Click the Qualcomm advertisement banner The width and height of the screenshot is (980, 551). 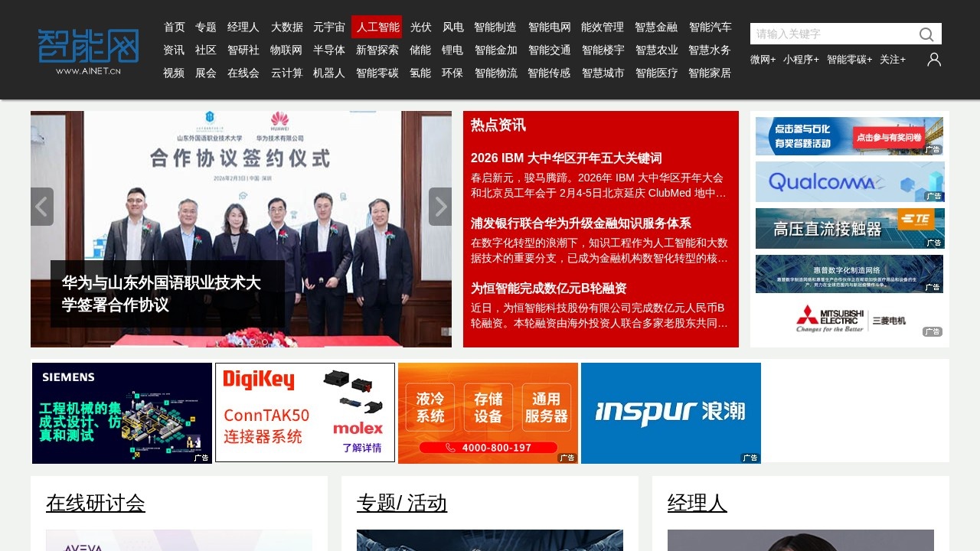click(849, 181)
